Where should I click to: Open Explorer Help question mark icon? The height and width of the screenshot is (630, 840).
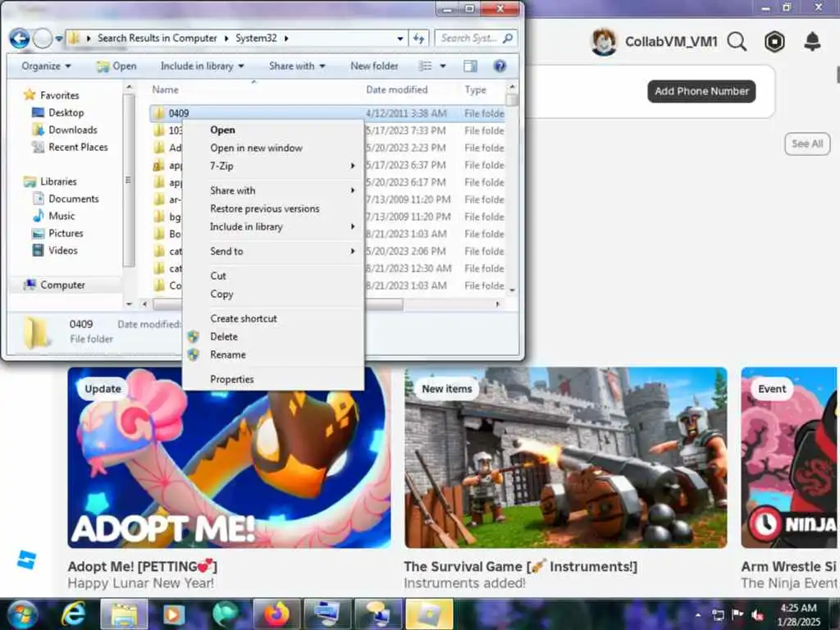point(500,66)
